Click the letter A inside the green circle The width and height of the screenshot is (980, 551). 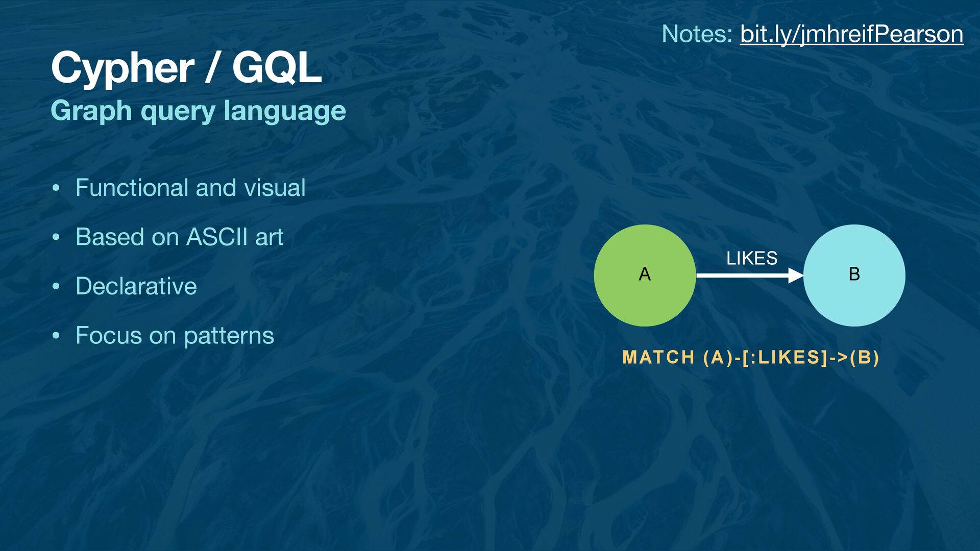coord(645,274)
